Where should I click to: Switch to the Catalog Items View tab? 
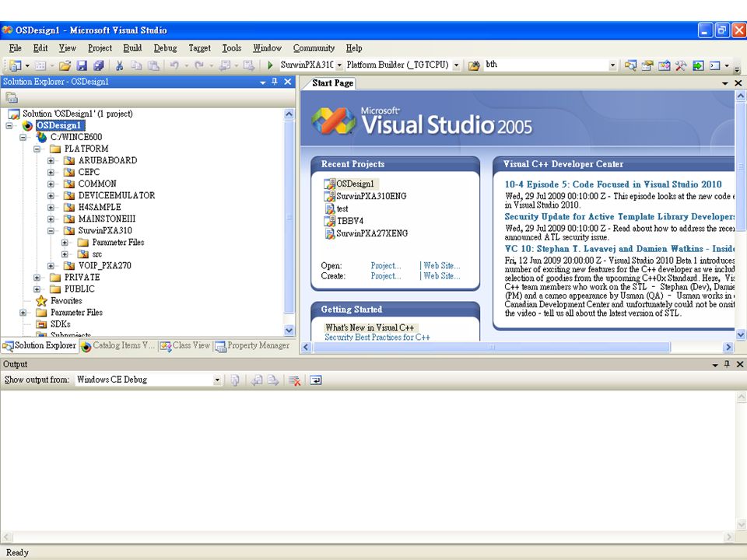(117, 345)
